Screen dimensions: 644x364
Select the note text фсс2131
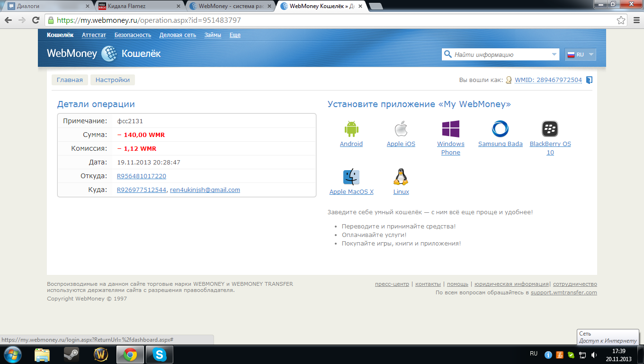130,121
